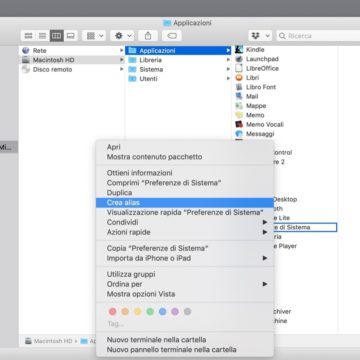The height and width of the screenshot is (360, 360).
Task: Click the Messaggi app icon
Action: (239, 134)
